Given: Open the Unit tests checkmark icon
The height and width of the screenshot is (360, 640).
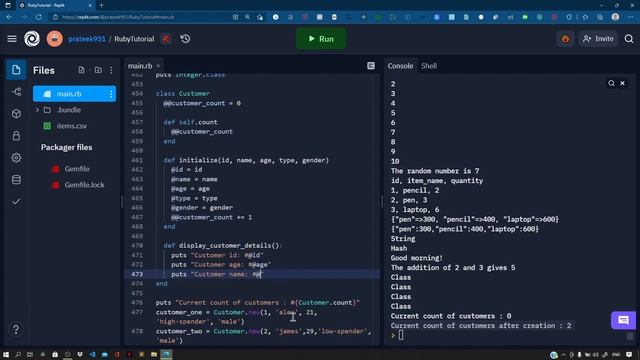Looking at the screenshot, I should click(16, 202).
